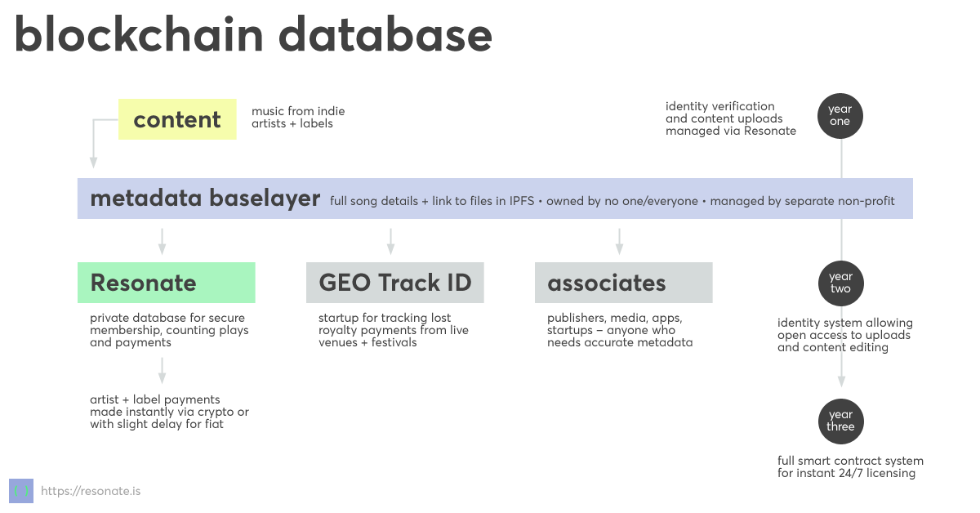Click 'owned by no one/everyone' text
Screen dimensions: 980x513
[621, 200]
